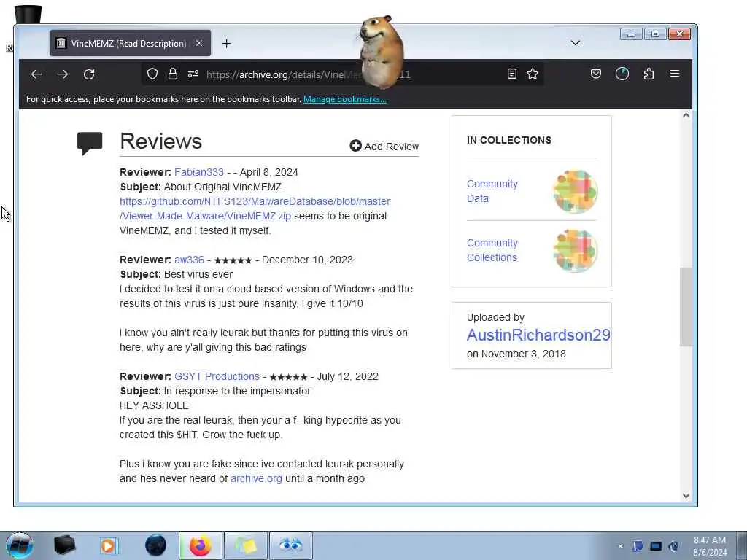Click the action center flag tray icon

pyautogui.click(x=638, y=546)
